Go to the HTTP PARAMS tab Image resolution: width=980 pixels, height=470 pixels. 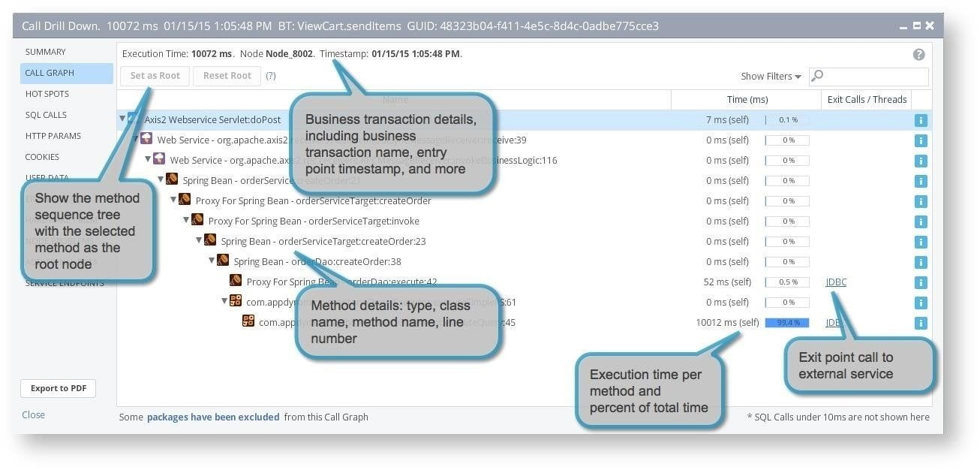pos(53,137)
